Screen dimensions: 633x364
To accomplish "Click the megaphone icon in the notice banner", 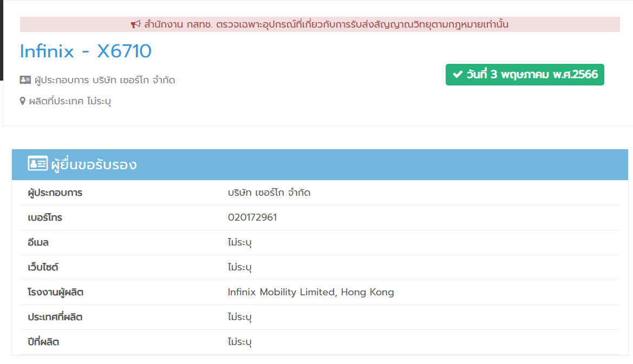I will 136,24.
